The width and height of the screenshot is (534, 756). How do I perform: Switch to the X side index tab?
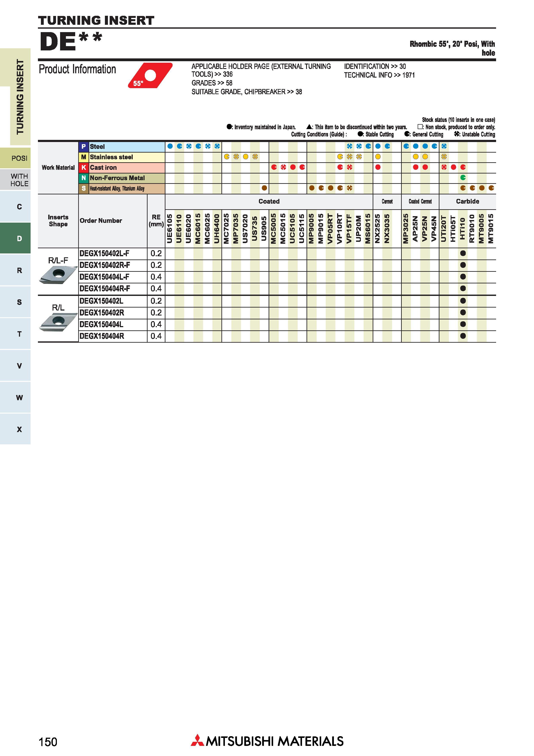tap(16, 429)
